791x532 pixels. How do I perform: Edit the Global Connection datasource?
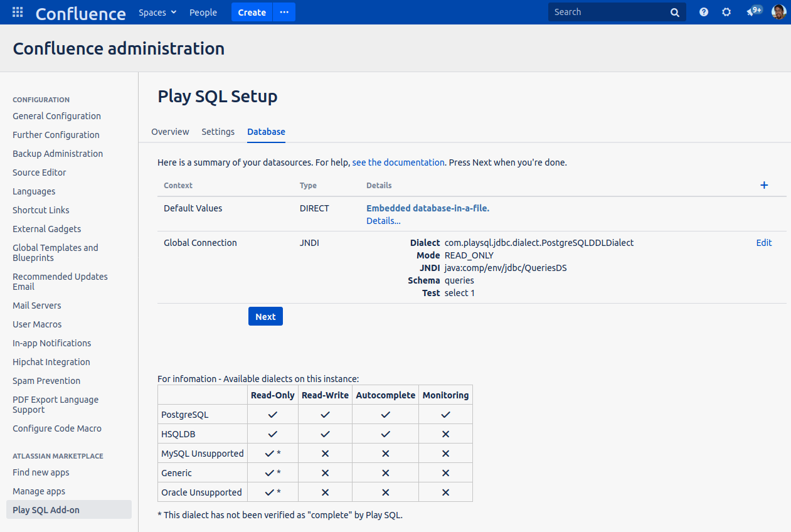[x=763, y=243]
